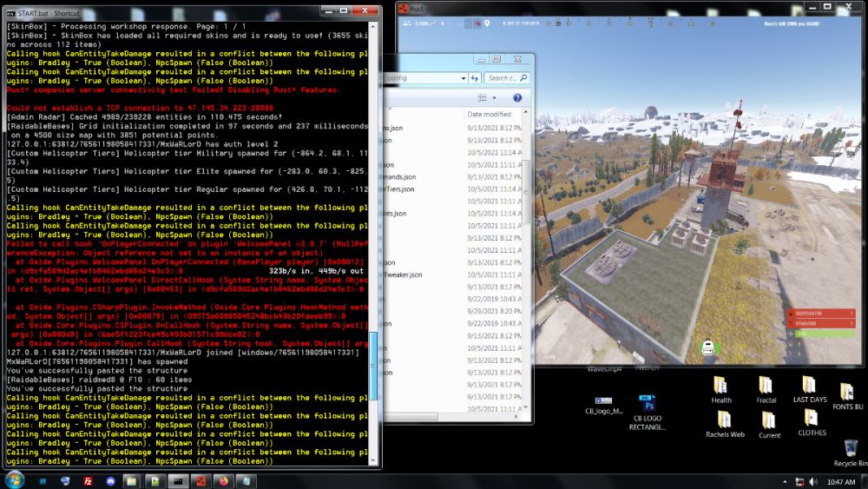Viewport: 868px width, 489px height.
Task: Open the Recycle Bin on desktop
Action: coord(850,452)
